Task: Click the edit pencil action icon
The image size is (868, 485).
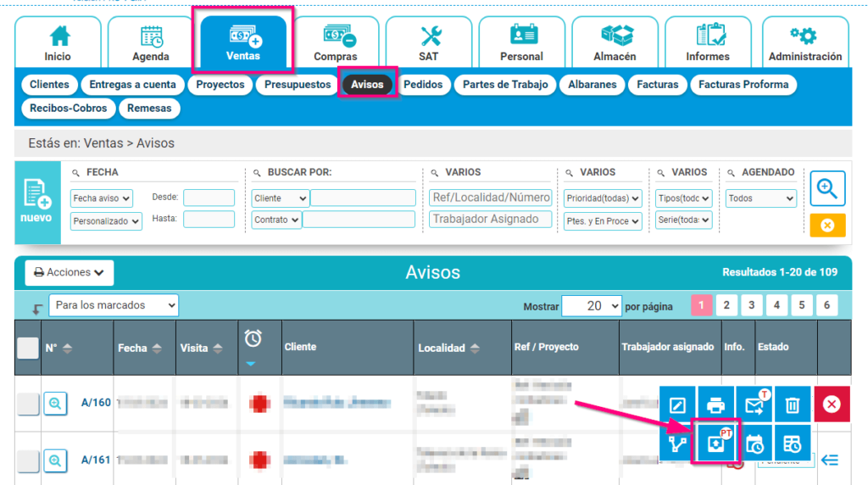Action: [x=677, y=405]
